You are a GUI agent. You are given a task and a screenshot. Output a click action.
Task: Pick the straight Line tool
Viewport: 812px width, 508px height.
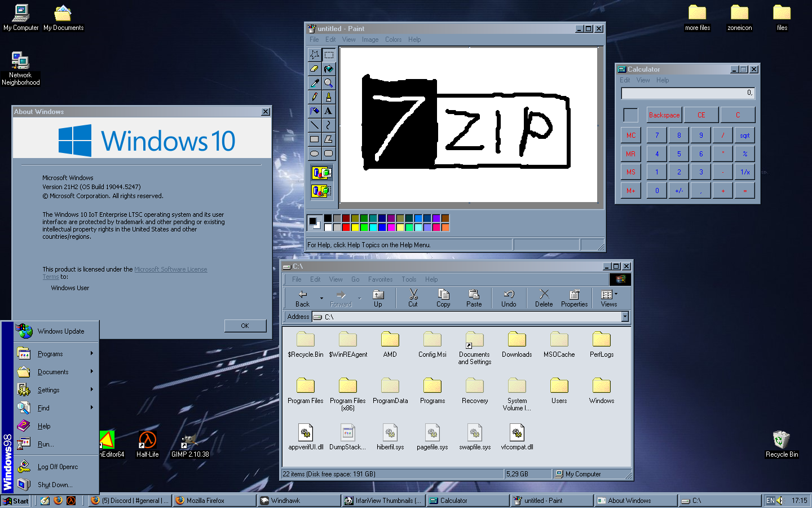click(x=315, y=125)
